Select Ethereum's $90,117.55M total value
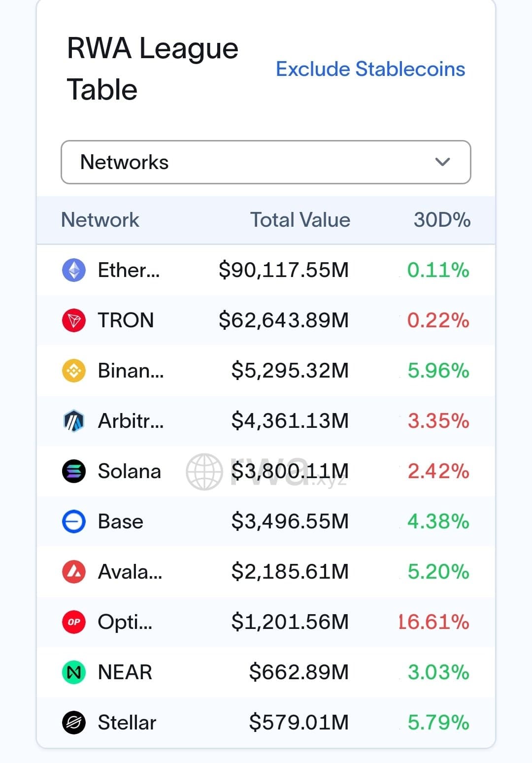The height and width of the screenshot is (763, 532). coord(284,270)
